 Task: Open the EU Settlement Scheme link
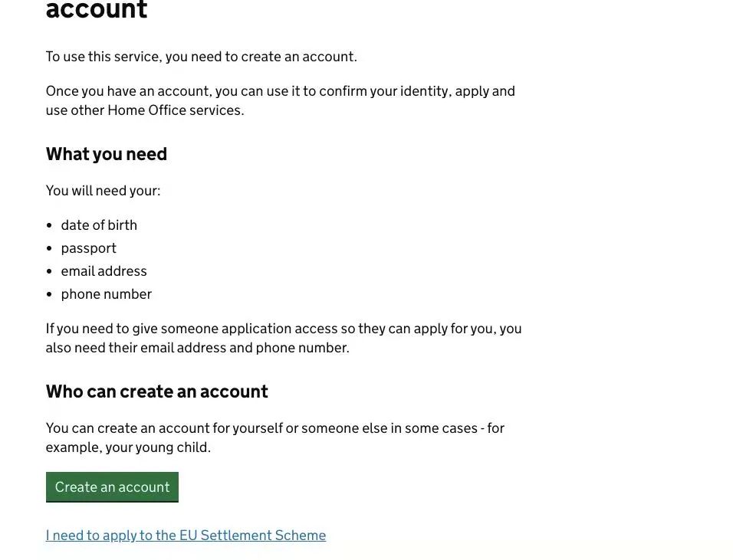coord(186,535)
